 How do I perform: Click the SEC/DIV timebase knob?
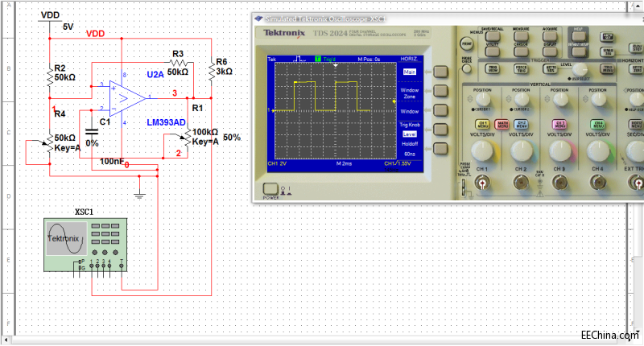click(x=636, y=151)
